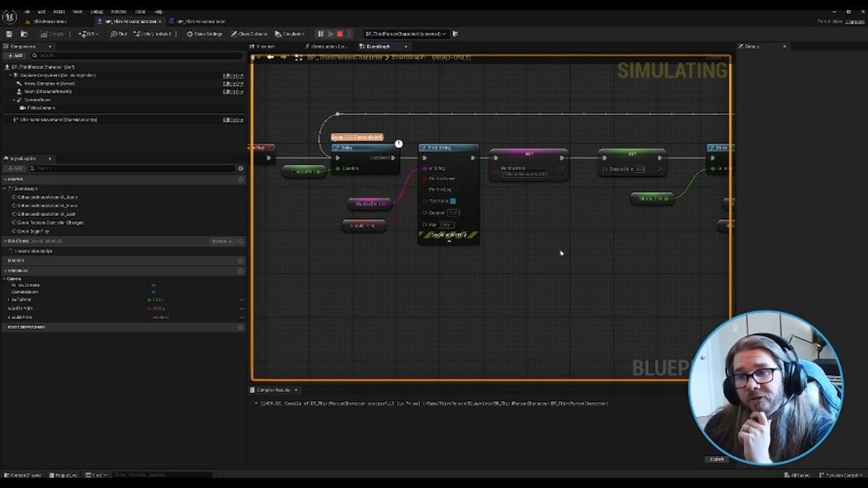Open the Hide Unrelated options menu

click(x=176, y=34)
